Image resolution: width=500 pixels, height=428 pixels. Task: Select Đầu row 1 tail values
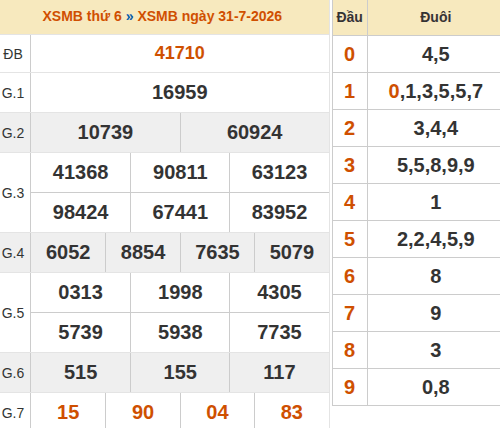click(435, 91)
